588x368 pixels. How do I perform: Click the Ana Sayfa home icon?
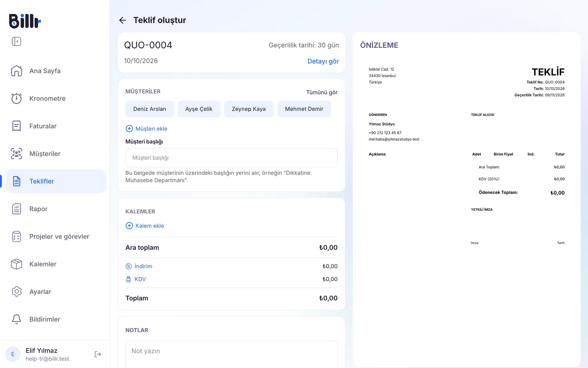tap(17, 71)
